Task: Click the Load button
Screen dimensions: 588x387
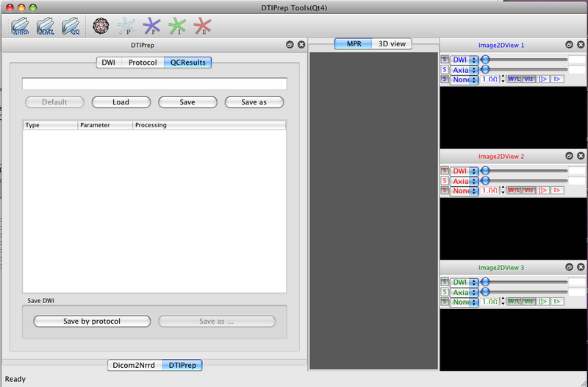Action: [121, 102]
